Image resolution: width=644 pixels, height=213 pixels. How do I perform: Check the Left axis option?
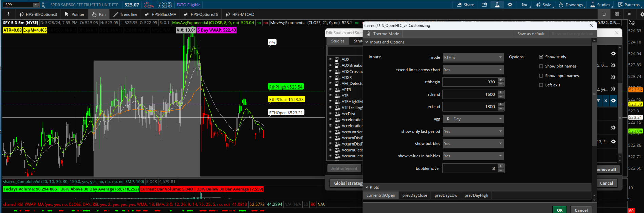click(541, 85)
